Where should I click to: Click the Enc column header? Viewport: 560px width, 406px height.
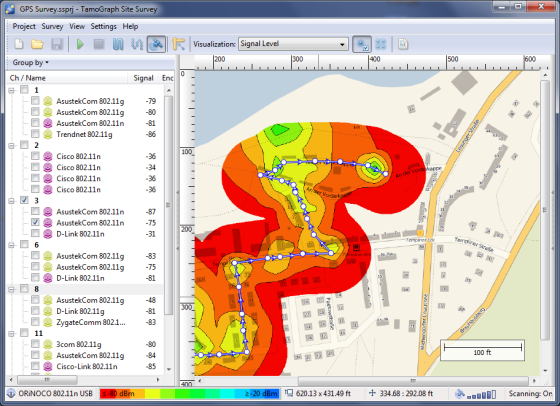pyautogui.click(x=167, y=78)
